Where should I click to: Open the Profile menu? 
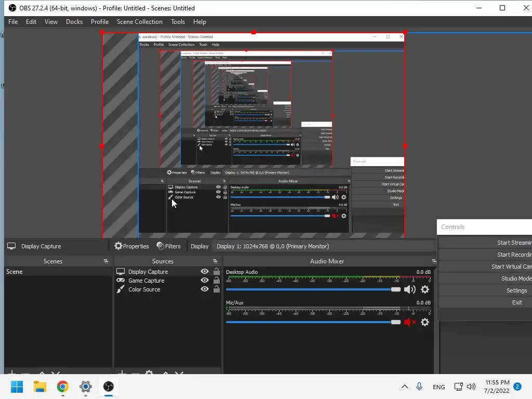click(100, 22)
